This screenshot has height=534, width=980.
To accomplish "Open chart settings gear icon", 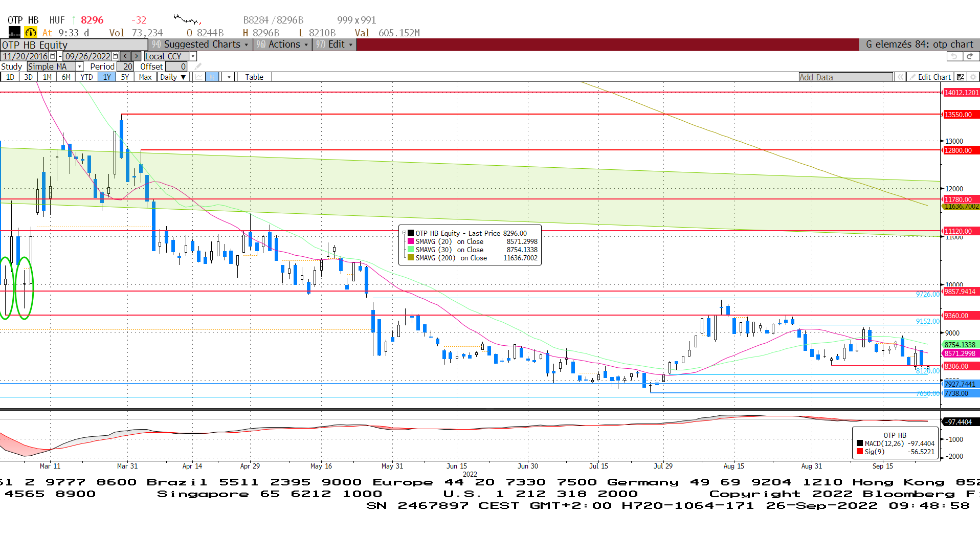I will click(973, 77).
